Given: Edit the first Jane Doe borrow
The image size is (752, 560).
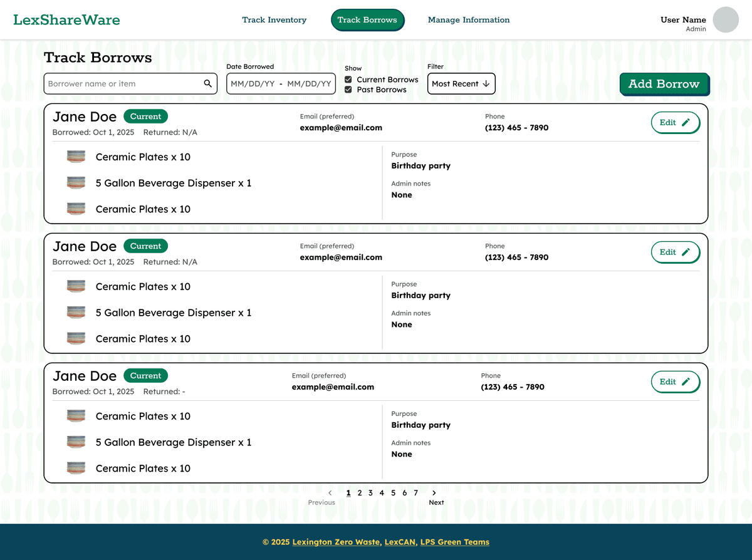Looking at the screenshot, I should click(x=675, y=123).
